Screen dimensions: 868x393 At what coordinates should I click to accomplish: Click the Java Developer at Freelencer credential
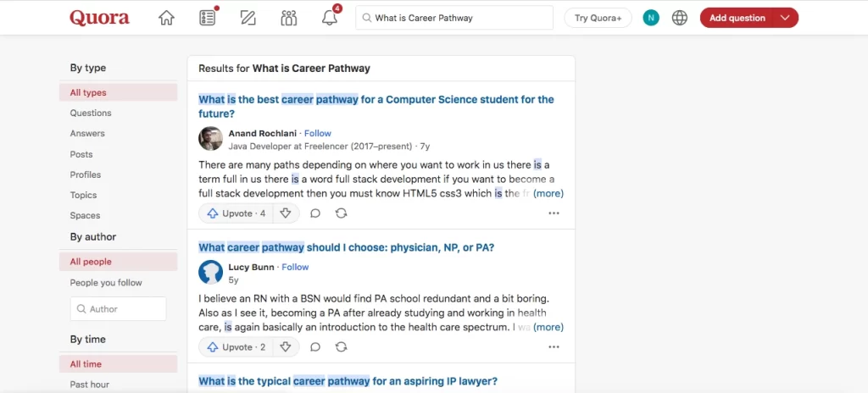(320, 147)
